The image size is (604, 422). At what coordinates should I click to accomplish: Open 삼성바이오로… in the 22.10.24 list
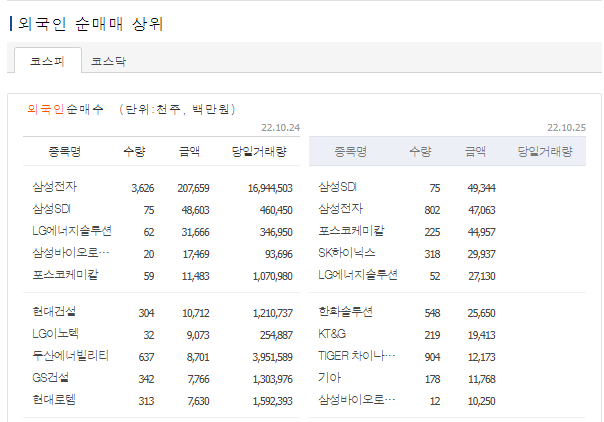71,253
